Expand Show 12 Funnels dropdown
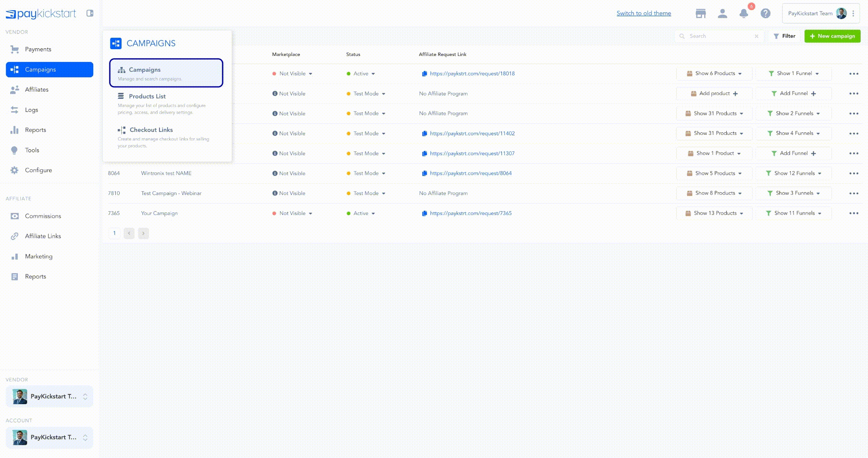Image resolution: width=868 pixels, height=458 pixels. tap(794, 173)
